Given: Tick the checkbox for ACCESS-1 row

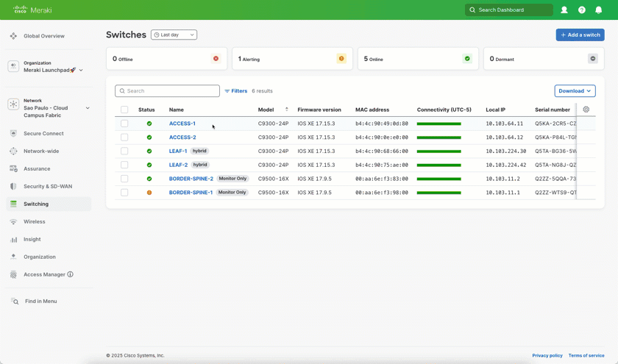Looking at the screenshot, I should 124,124.
